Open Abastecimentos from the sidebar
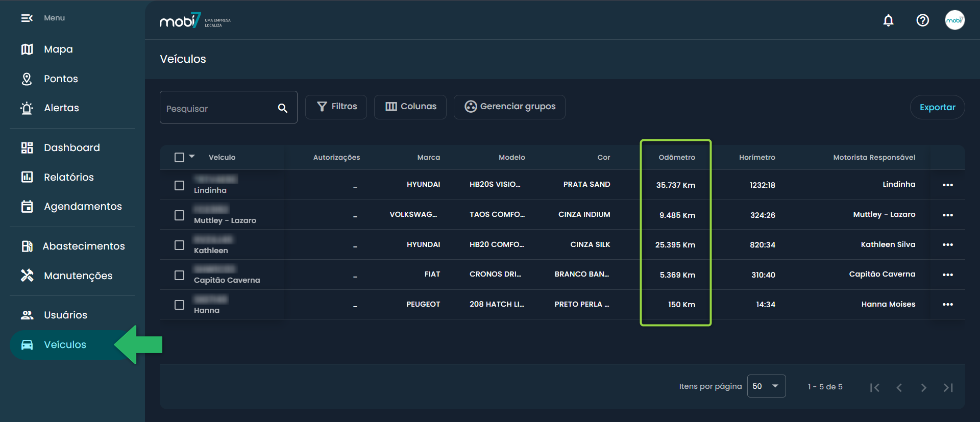980x422 pixels. (x=83, y=246)
